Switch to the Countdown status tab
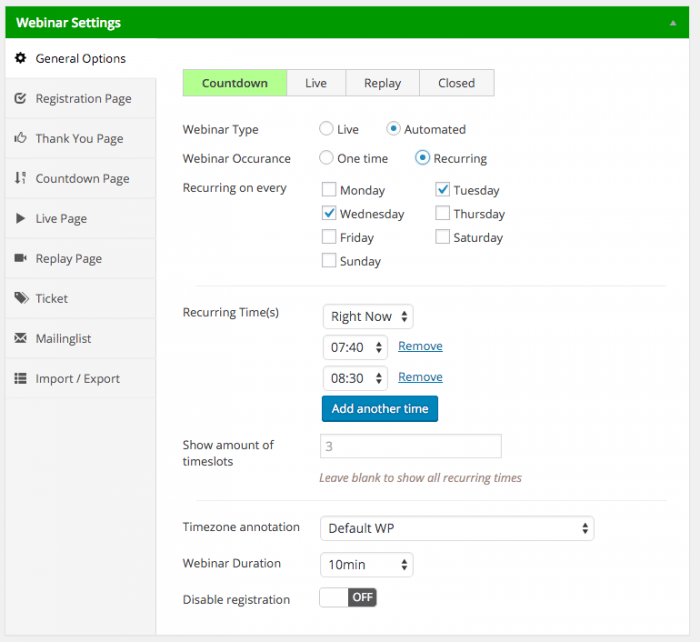This screenshot has width=700, height=642. 235,83
